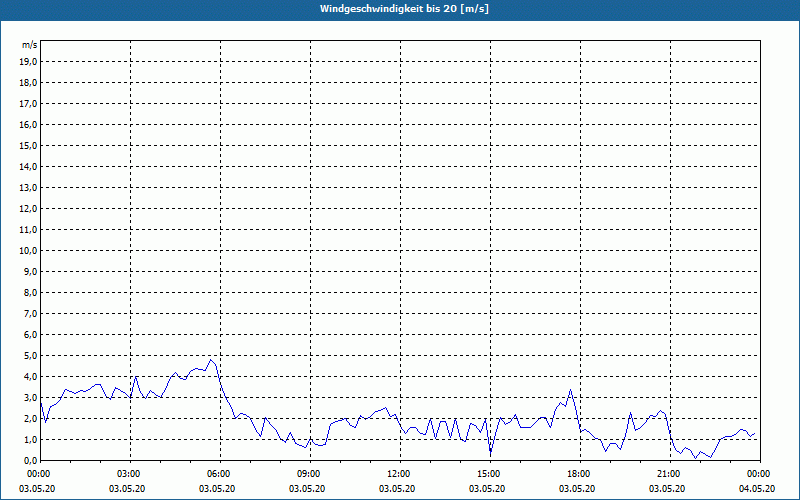Click the "21:00" x-axis time
Viewport: 800px width, 500px height.
(x=670, y=474)
